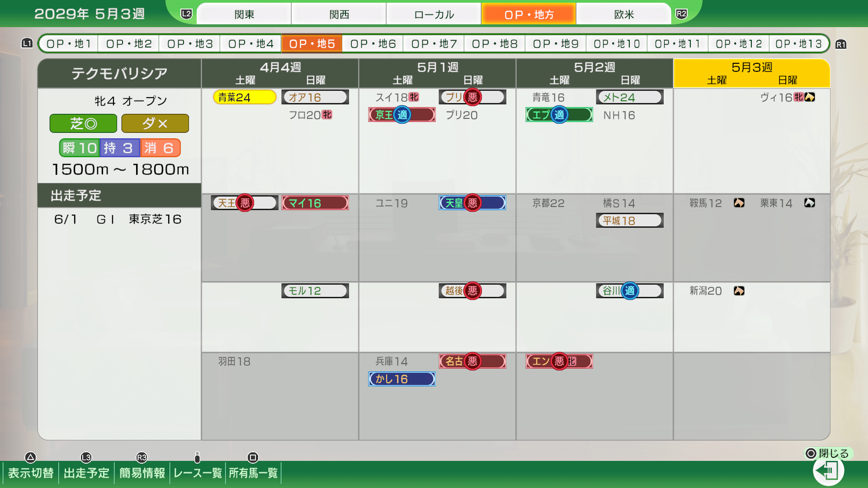
Task: Click the green 芝◎ turf aptitude swatch
Action: [83, 123]
